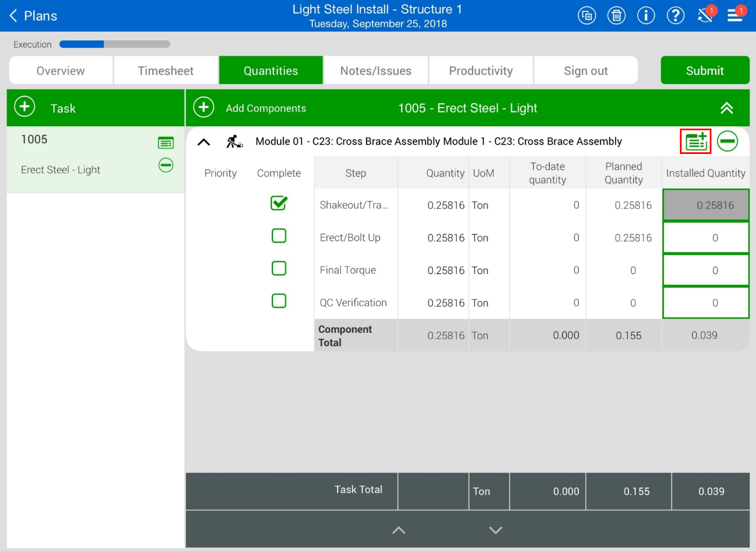The width and height of the screenshot is (756, 551).
Task: Open the help question mark icon
Action: 675,15
